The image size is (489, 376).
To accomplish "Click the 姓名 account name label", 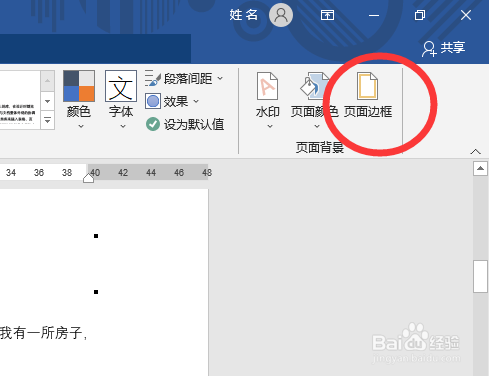I will point(244,15).
